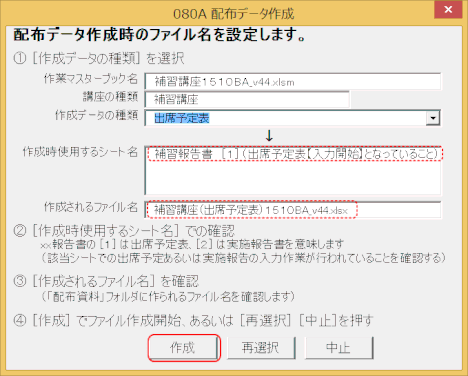Open the 作成データの種類 dropdown arrow
Image resolution: width=468 pixels, height=376 pixels.
433,118
